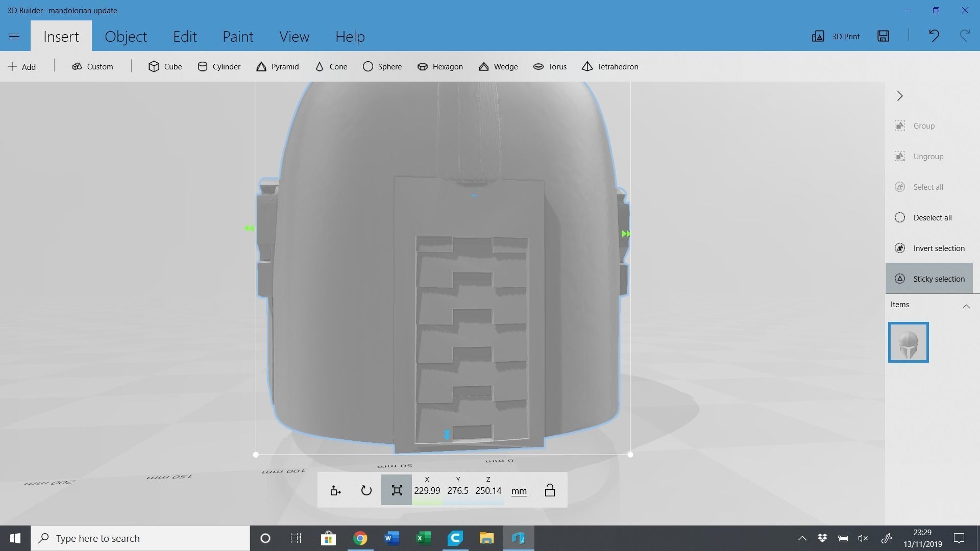The image size is (980, 551).
Task: Open Google Chrome from the taskbar
Action: 360,538
